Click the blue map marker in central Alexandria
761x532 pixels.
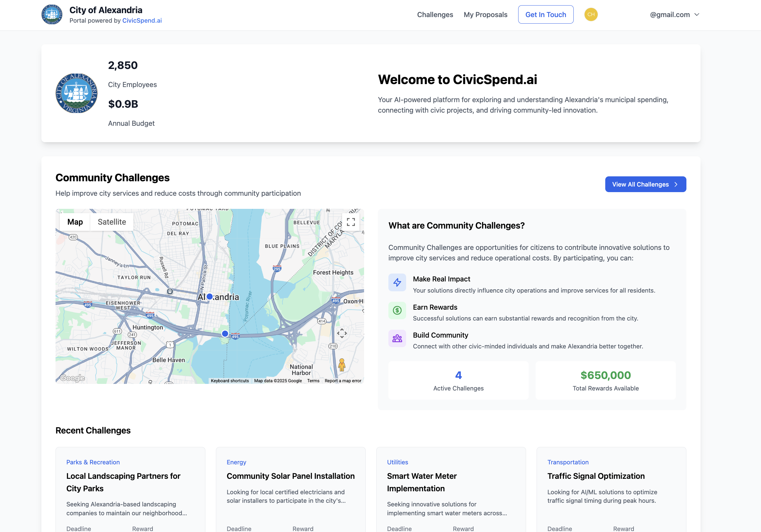tap(210, 297)
